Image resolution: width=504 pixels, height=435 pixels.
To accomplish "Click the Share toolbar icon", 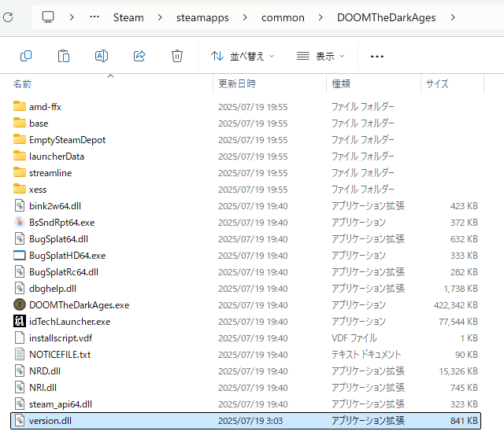I will [139, 56].
